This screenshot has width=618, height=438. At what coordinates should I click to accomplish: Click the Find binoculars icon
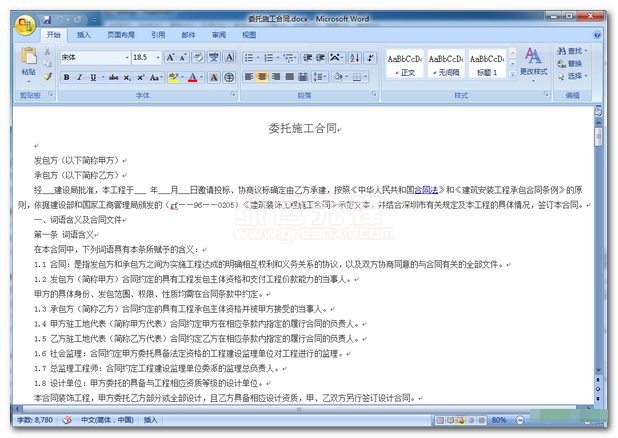pyautogui.click(x=560, y=50)
